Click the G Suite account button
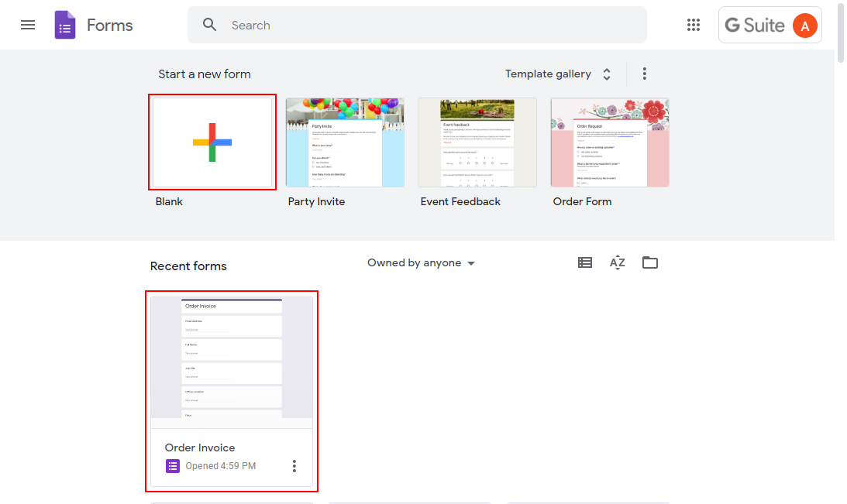This screenshot has width=847, height=504. [754, 26]
